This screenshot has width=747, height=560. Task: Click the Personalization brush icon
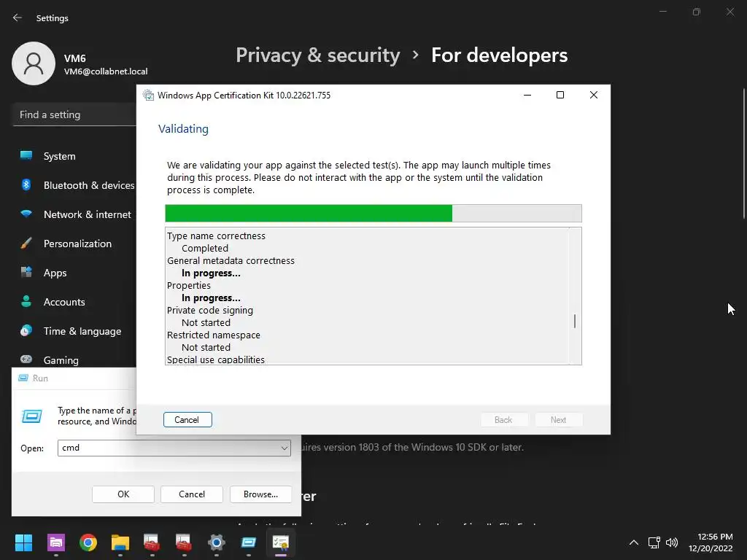(26, 243)
